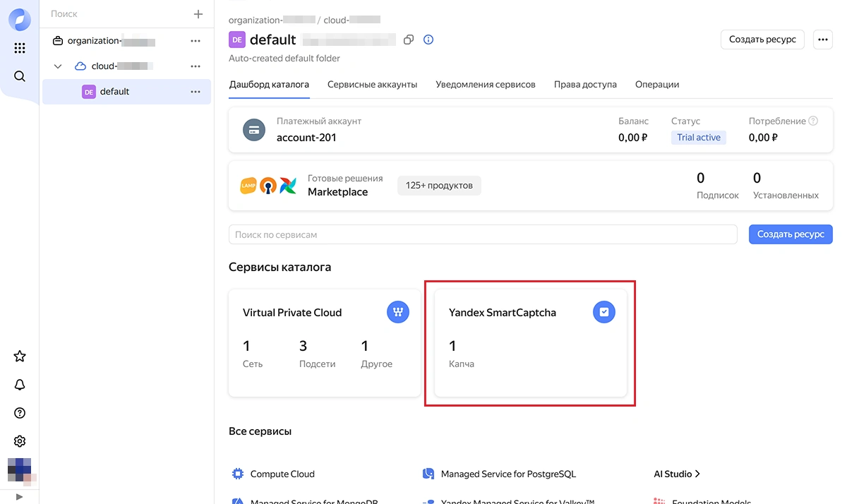Collapse the cloud tree node chevron
This screenshot has height=504, width=847.
click(x=59, y=66)
